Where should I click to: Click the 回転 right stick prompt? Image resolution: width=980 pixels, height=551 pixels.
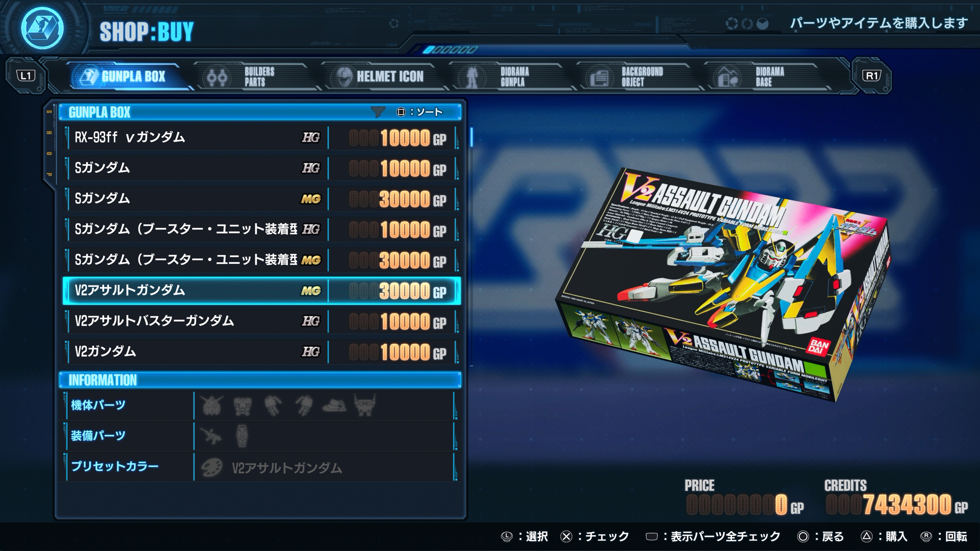coord(944,537)
